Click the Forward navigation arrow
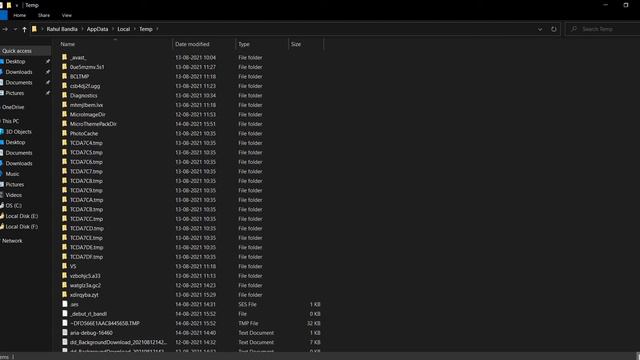This screenshot has height=360, width=640. tap(5, 29)
